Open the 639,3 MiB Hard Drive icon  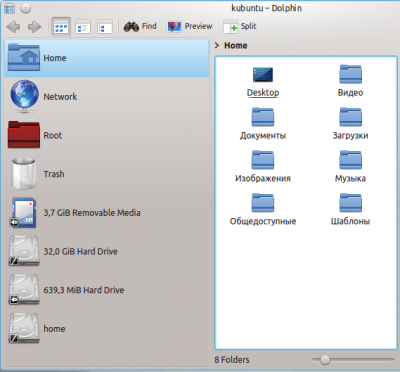point(24,290)
